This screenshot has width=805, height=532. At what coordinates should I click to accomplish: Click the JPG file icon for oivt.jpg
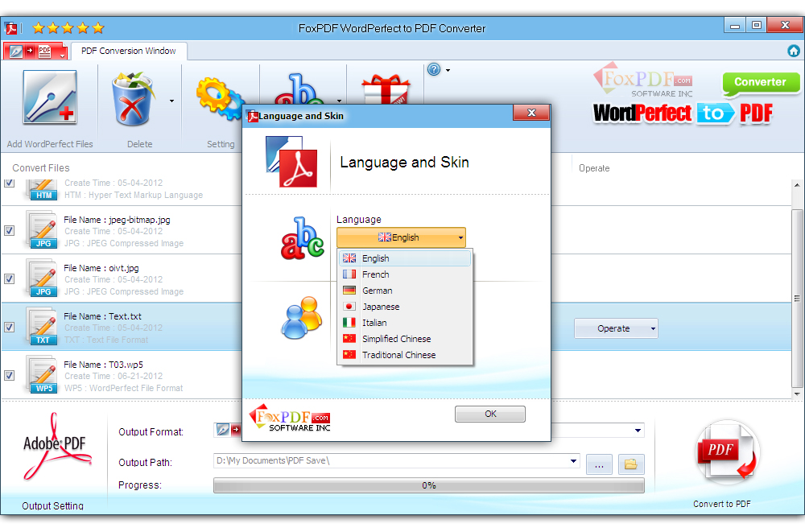(x=42, y=278)
